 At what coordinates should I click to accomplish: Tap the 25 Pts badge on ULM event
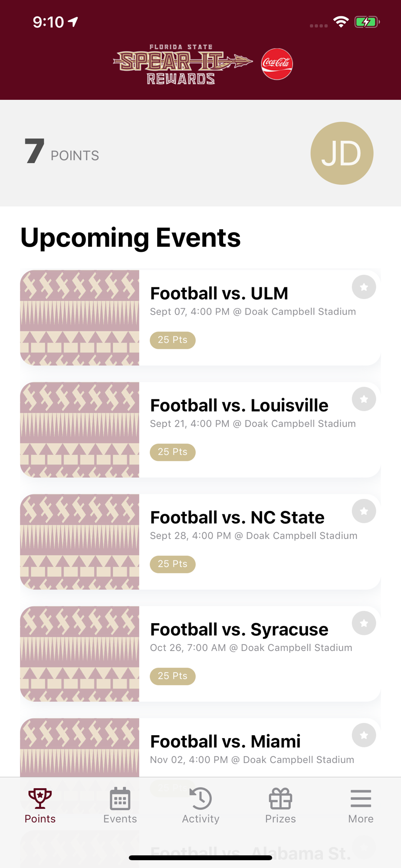pos(173,340)
